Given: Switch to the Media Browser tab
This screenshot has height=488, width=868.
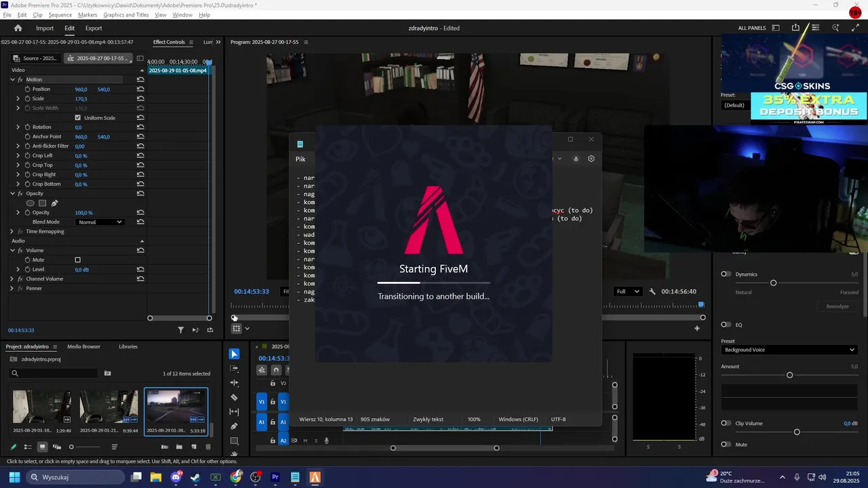Looking at the screenshot, I should pos(83,346).
